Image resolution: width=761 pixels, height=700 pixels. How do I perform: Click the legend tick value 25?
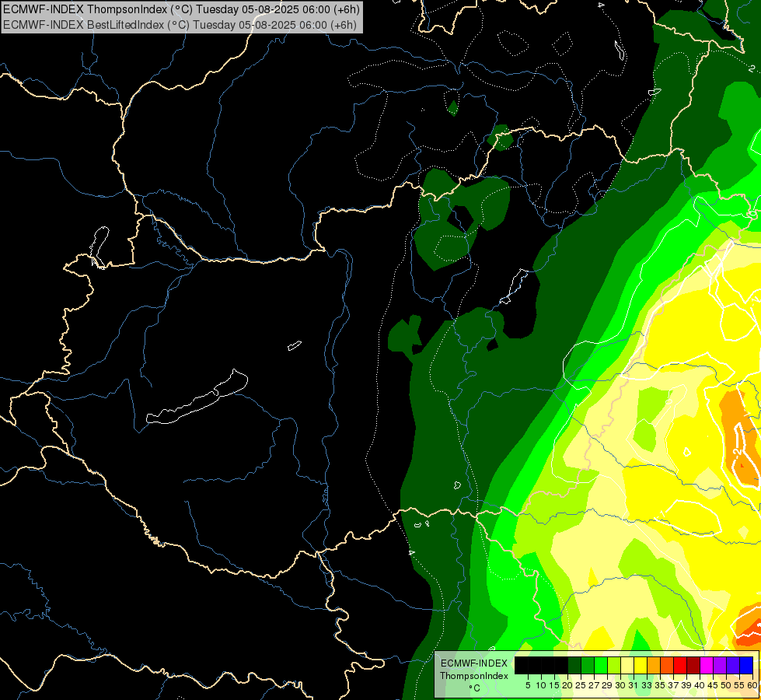coord(581,685)
